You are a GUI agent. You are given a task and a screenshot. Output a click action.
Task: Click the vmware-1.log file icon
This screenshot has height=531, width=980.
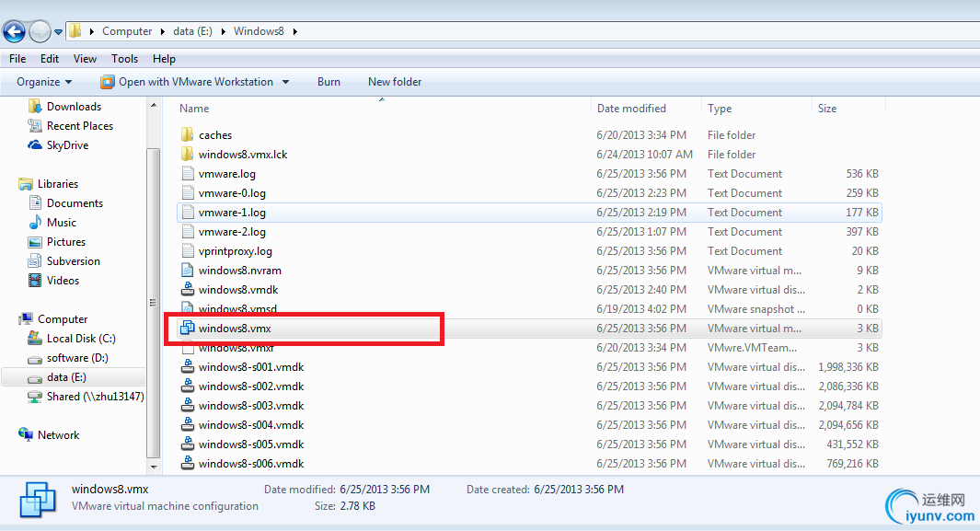point(188,213)
